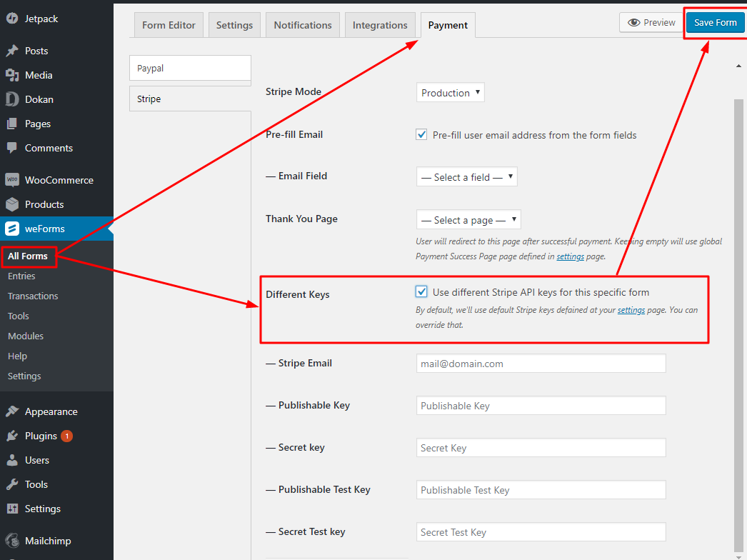Viewport: 747px width, 560px height.
Task: Follow settings link under Different Keys
Action: 631,310
